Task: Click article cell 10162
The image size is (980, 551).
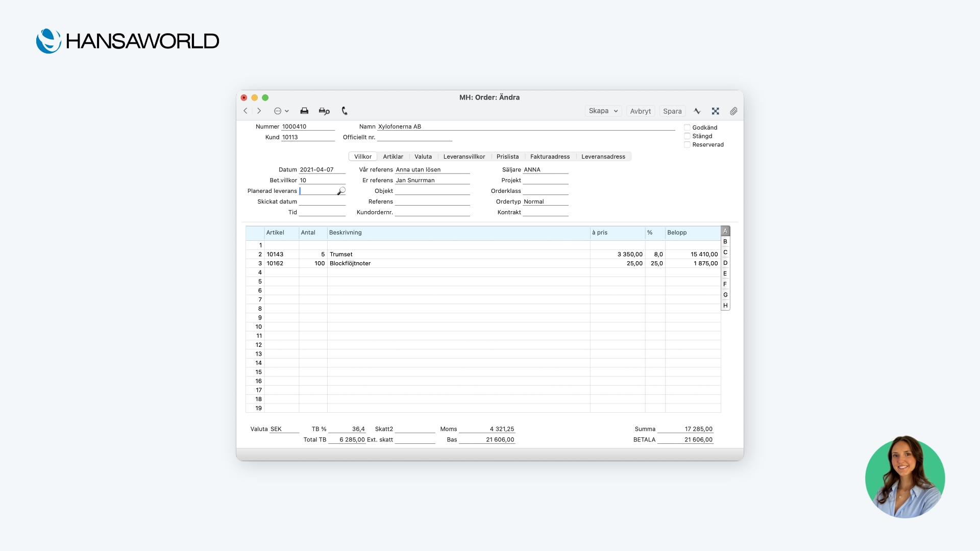Action: 282,264
